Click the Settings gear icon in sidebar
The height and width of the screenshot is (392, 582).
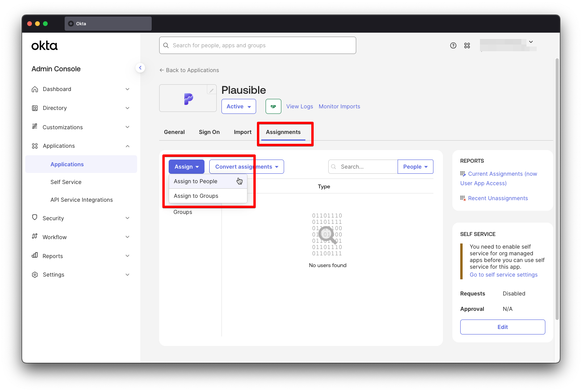click(35, 275)
